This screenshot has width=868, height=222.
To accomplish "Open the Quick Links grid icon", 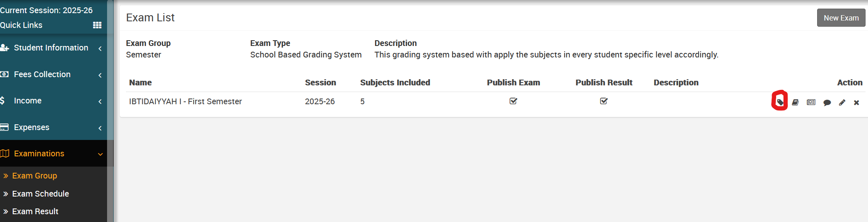I will click(97, 25).
